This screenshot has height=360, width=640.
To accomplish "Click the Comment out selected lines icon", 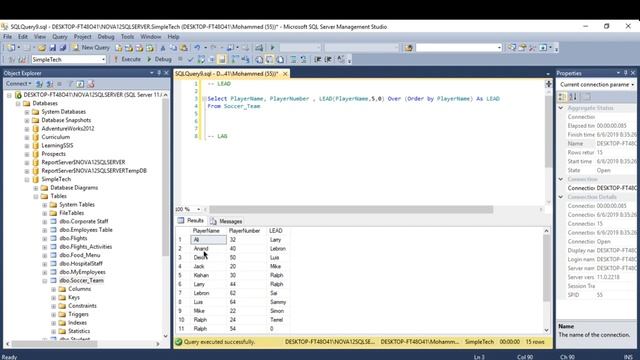I will tap(293, 60).
